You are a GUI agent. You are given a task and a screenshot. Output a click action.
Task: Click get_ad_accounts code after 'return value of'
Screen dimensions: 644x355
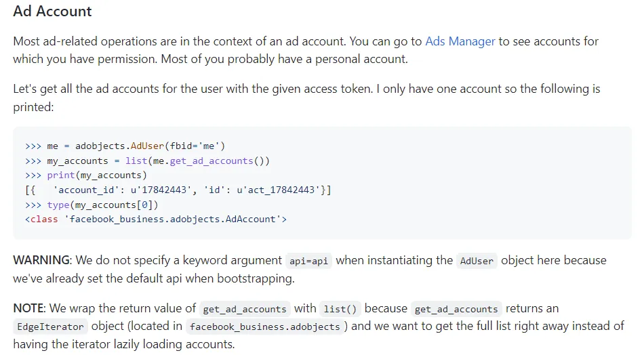[x=244, y=309]
